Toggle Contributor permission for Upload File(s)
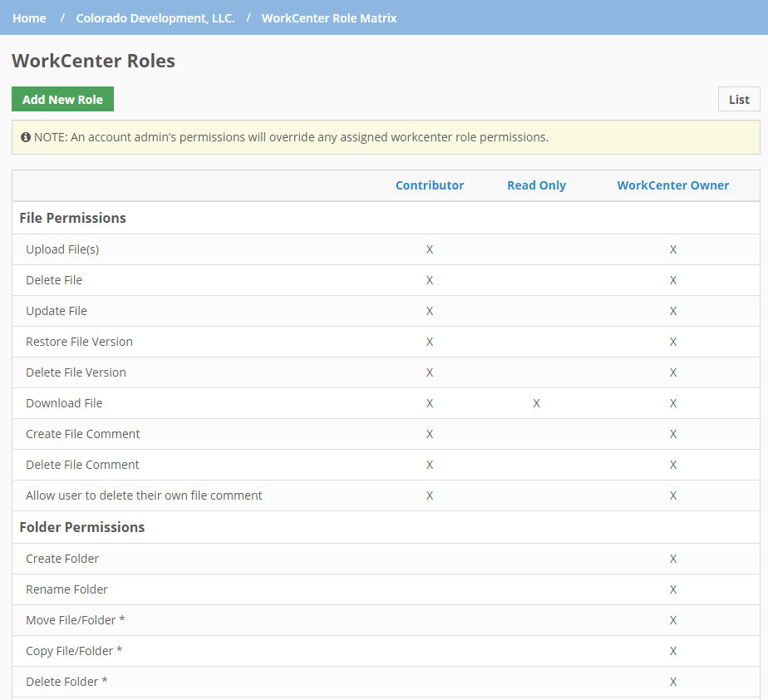Screen dimensions: 768x700 (430, 249)
